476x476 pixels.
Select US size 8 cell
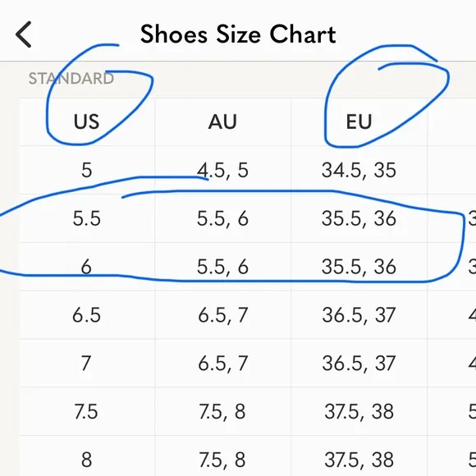[x=86, y=460]
